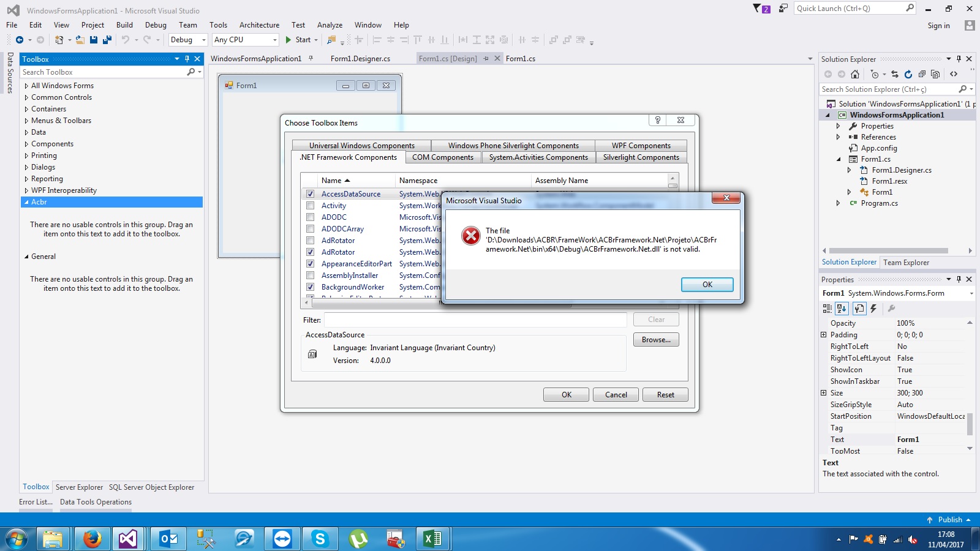Viewport: 980px width, 551px height.
Task: Click Show All Files icon in Solution Explorer
Action: pyautogui.click(x=935, y=74)
